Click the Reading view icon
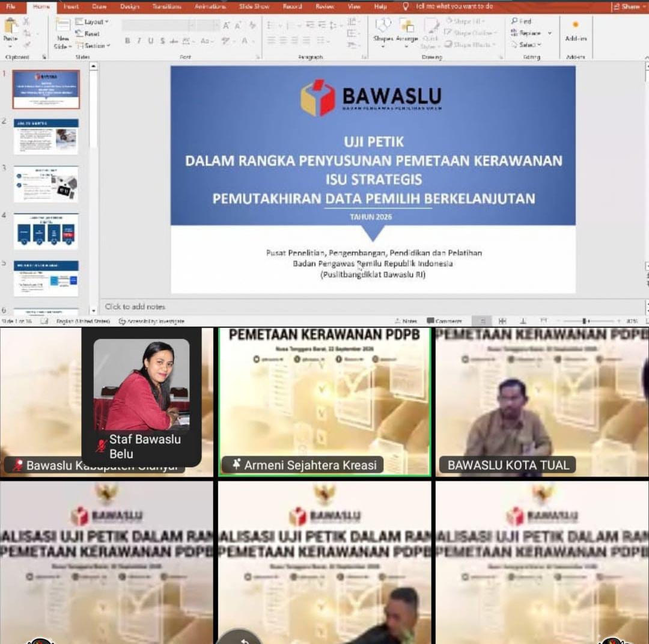Screen dimensions: 649x644 [523, 321]
